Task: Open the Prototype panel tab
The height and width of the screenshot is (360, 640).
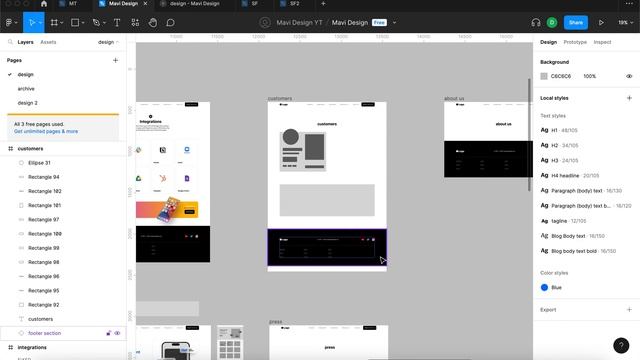Action: (575, 42)
